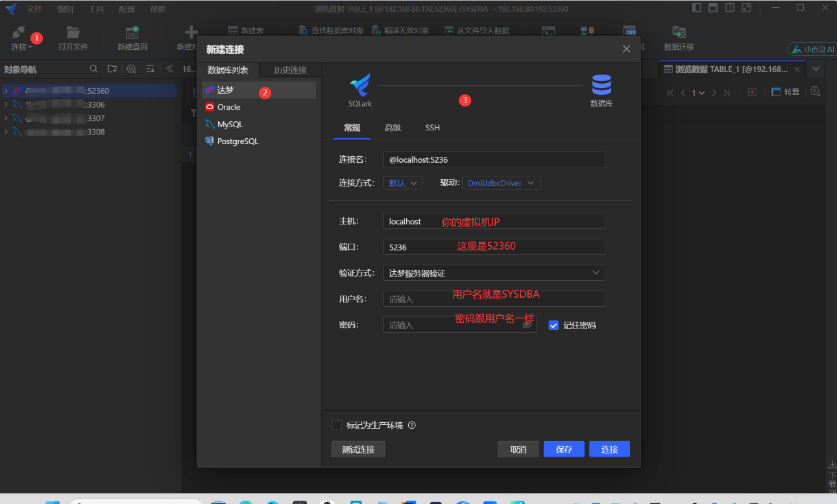Image resolution: width=837 pixels, height=504 pixels.
Task: Switch to the SSH tab
Action: click(432, 128)
